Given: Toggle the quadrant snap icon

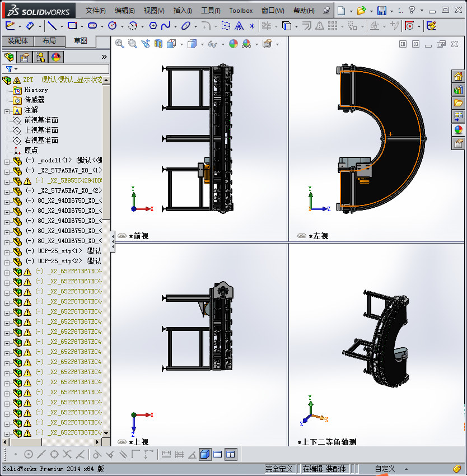Looking at the screenshot, I should coord(54,454).
